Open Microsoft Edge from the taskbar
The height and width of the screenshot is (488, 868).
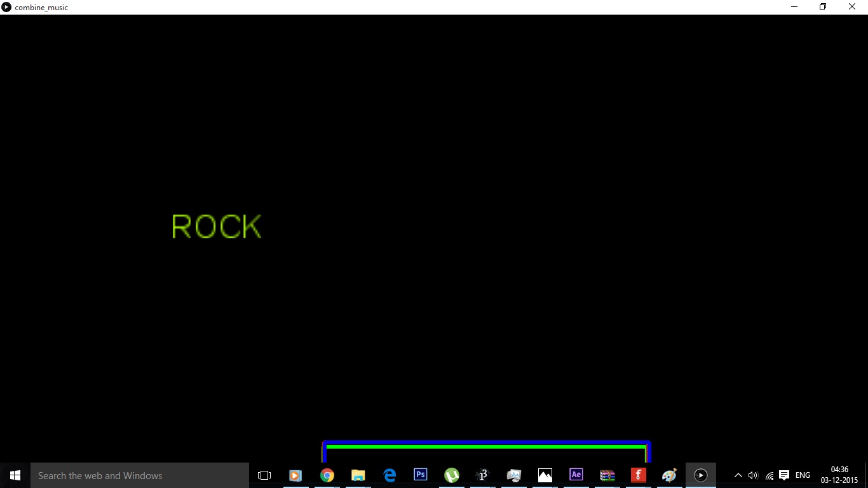(390, 475)
